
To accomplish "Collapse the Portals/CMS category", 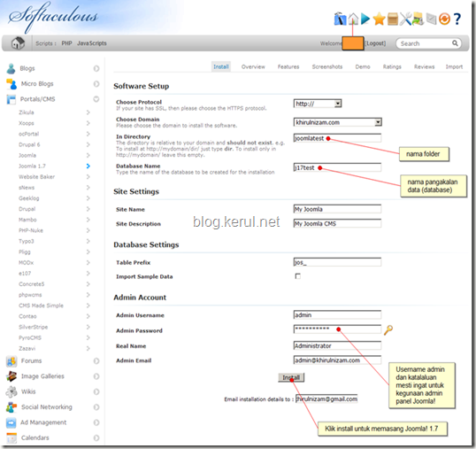I will pyautogui.click(x=96, y=99).
